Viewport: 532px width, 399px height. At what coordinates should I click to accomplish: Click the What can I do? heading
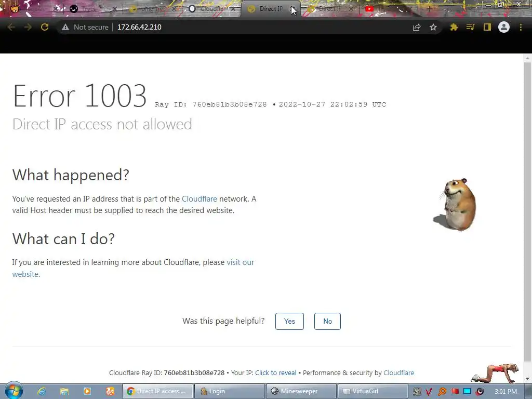click(63, 239)
